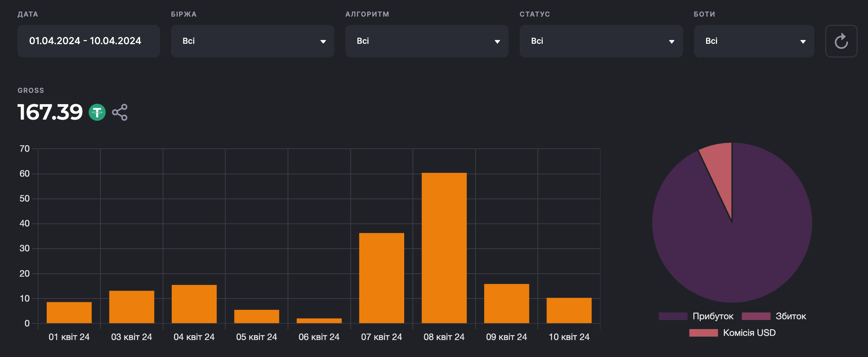868x357 pixels.
Task: Open the Боти dropdown
Action: point(754,41)
